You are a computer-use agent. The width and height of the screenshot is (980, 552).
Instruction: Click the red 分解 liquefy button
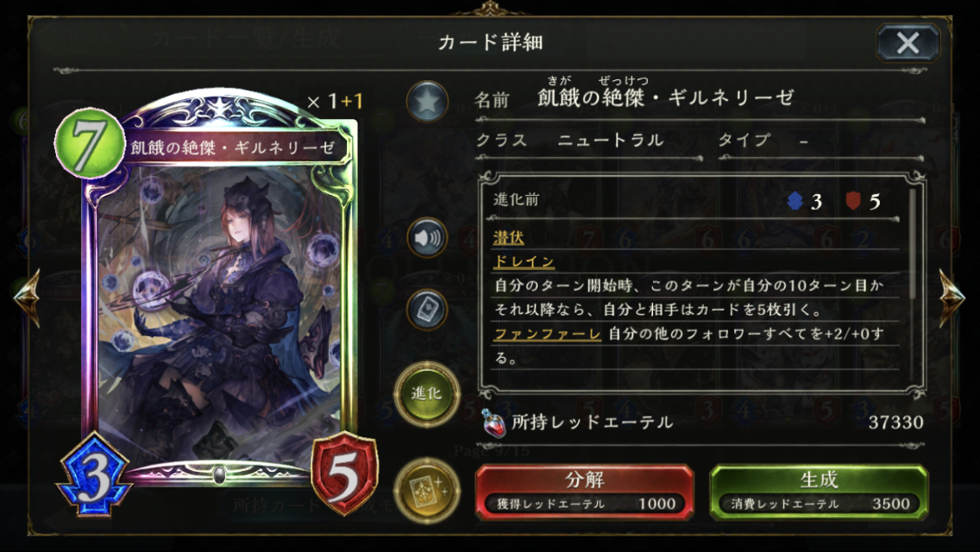[584, 492]
